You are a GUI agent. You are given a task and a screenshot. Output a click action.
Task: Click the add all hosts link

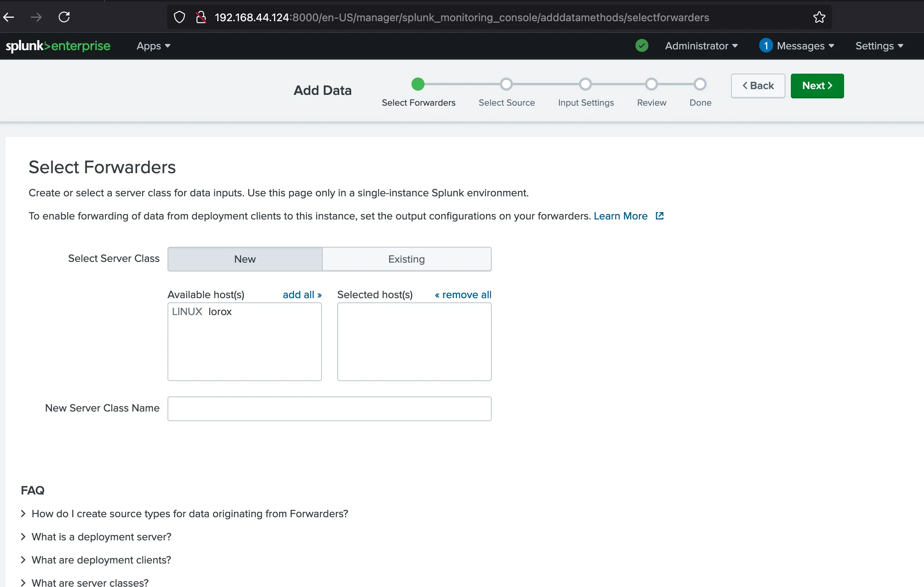coord(302,295)
